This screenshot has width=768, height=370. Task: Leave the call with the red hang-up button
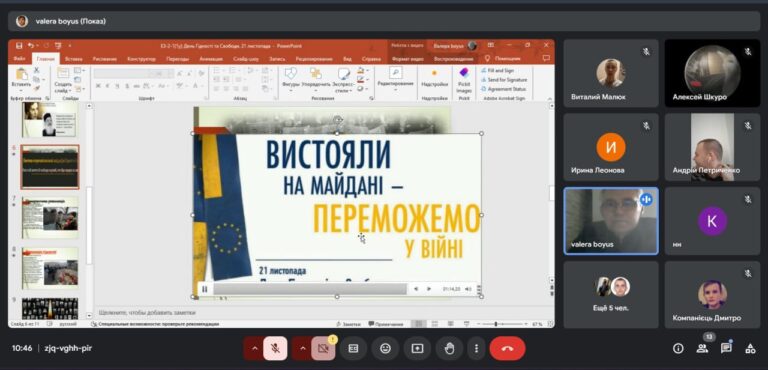(x=507, y=348)
